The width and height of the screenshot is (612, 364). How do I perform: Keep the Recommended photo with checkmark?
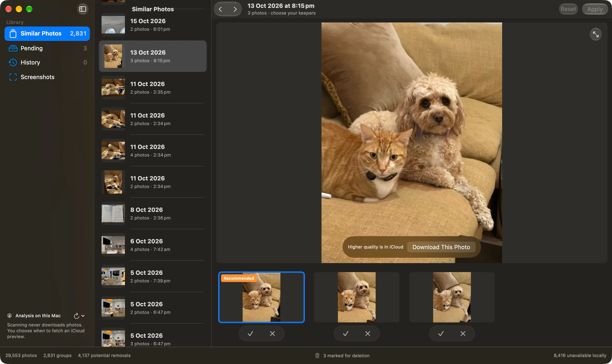[x=250, y=333]
